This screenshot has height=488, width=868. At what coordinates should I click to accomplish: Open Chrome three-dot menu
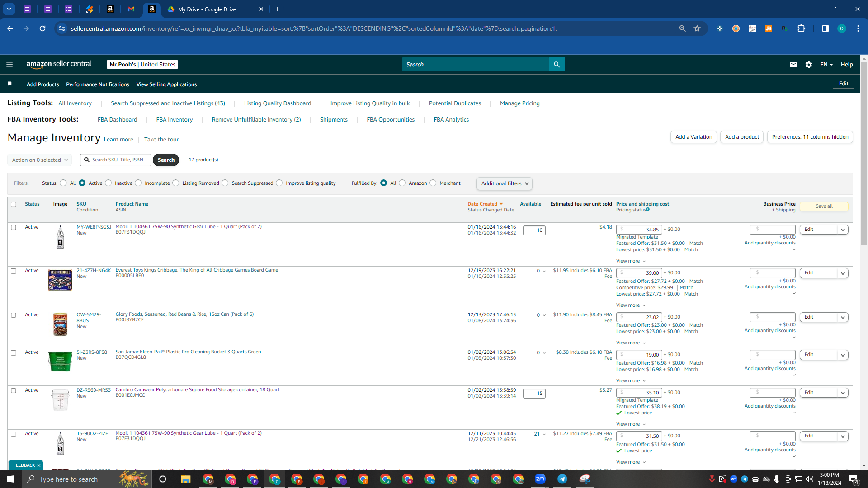pos(858,28)
